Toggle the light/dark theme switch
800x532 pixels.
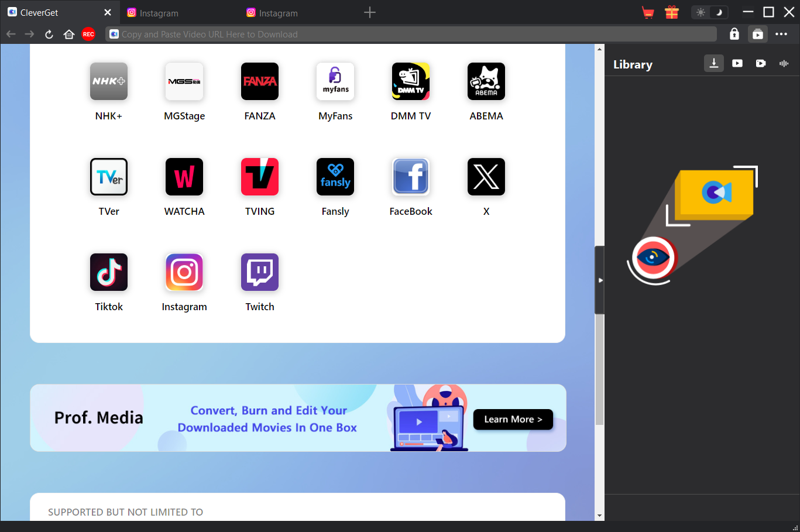tap(709, 12)
